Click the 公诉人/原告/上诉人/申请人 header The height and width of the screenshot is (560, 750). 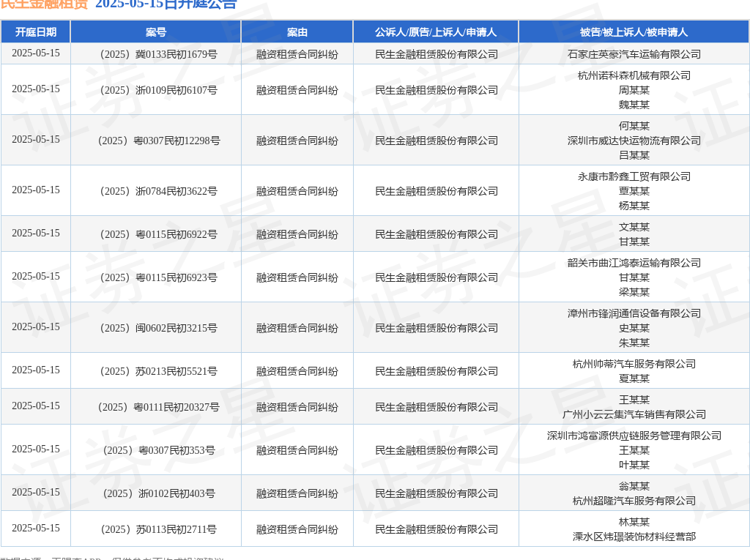(436, 32)
